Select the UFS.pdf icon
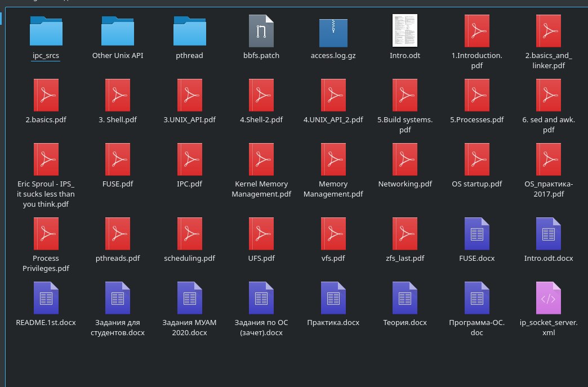The height and width of the screenshot is (387, 588). 261,234
